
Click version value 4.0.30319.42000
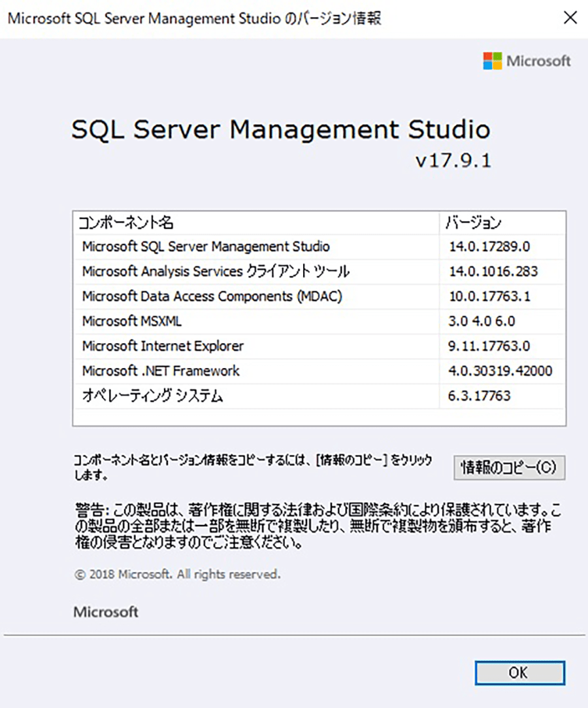[500, 371]
